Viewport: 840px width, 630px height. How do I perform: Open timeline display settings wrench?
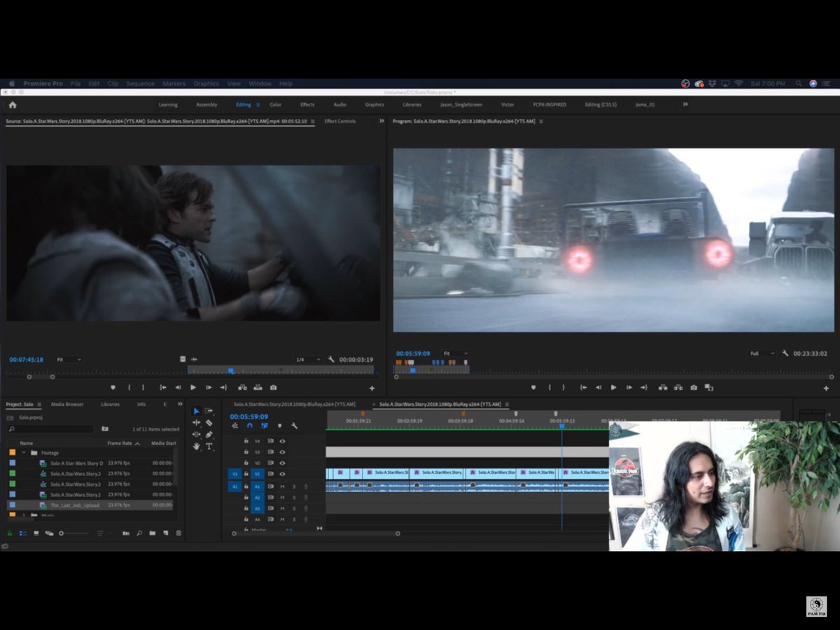294,426
